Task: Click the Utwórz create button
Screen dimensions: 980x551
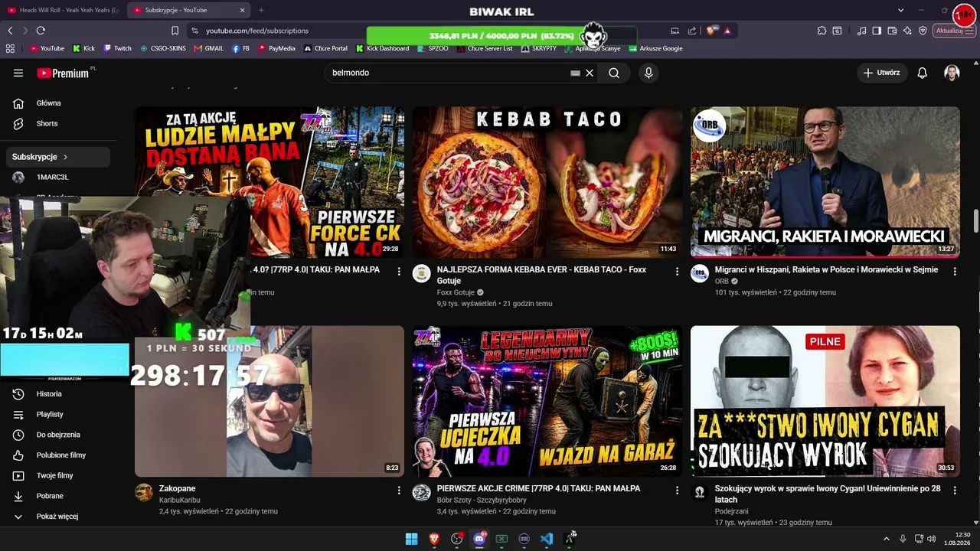Action: [881, 73]
